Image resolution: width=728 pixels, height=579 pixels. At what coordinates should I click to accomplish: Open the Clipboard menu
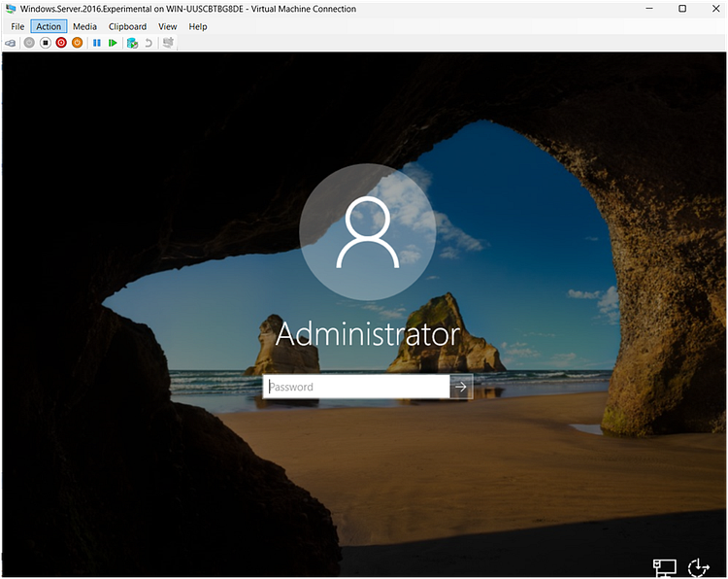pyautogui.click(x=128, y=26)
